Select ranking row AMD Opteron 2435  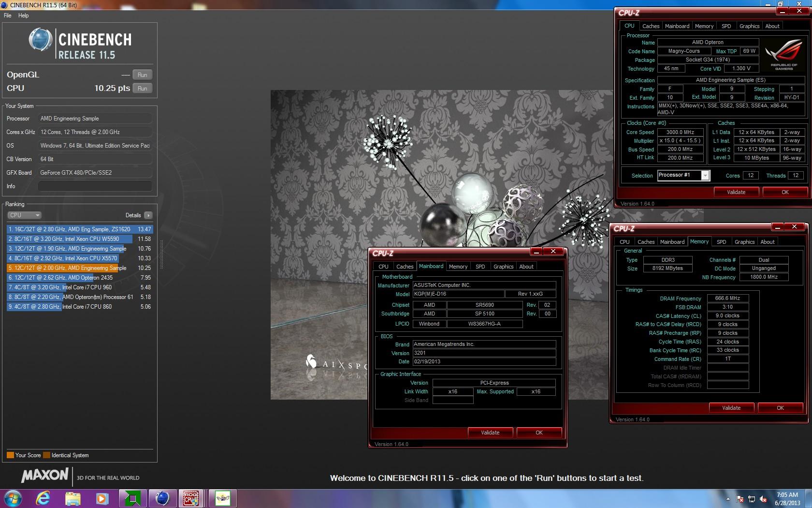tap(80, 278)
